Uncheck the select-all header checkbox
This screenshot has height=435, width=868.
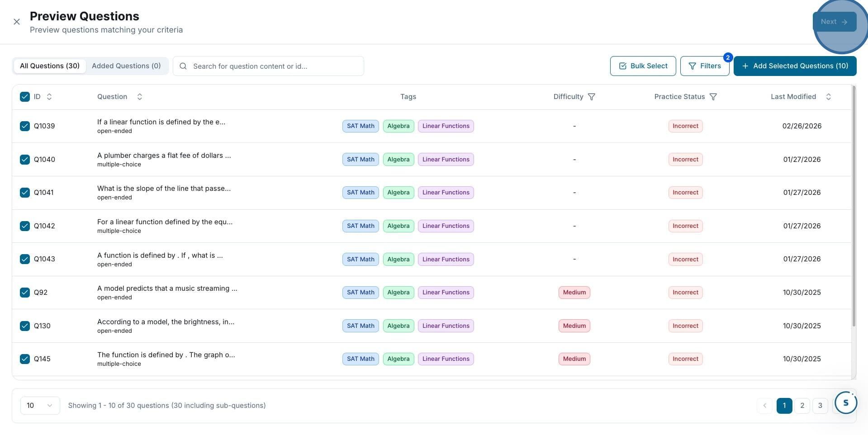click(25, 97)
